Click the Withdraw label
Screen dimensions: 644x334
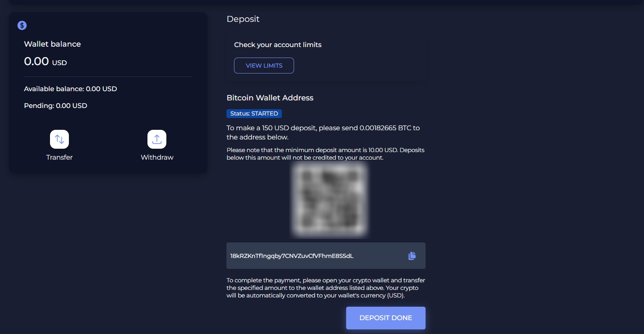tap(157, 157)
